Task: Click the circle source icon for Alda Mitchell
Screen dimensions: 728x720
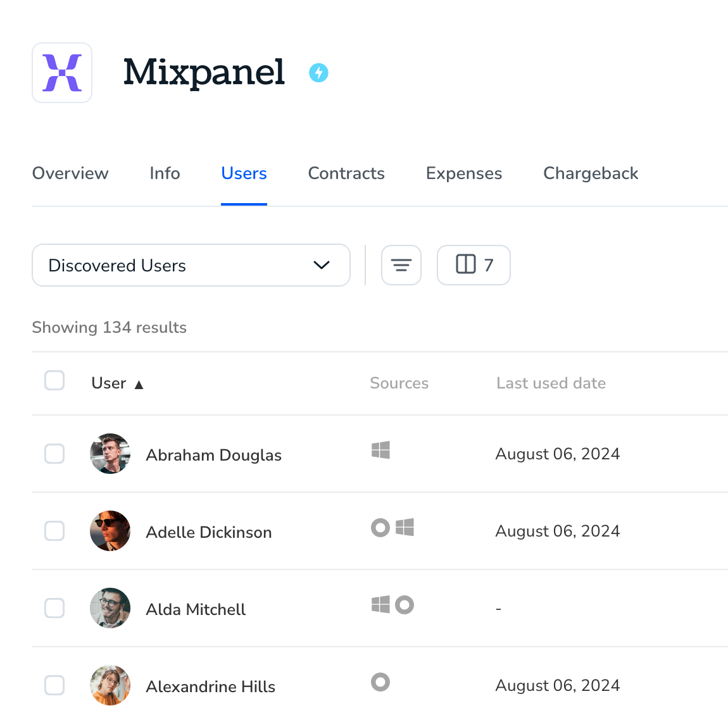Action: pos(405,604)
